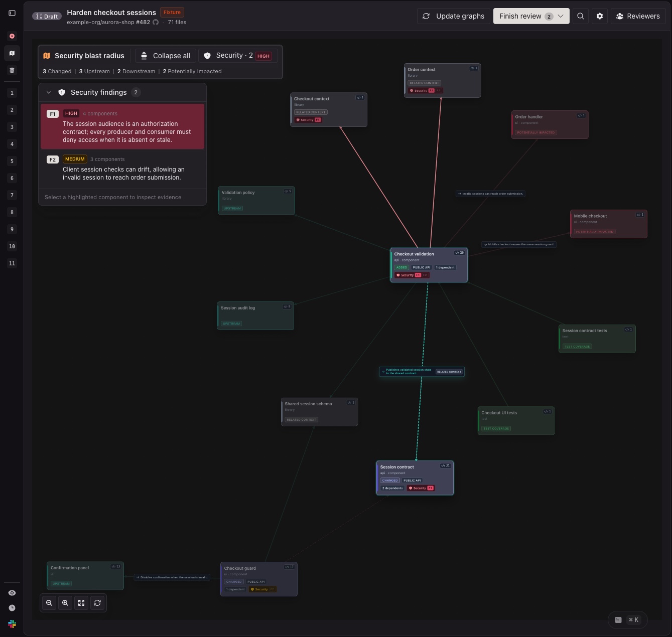Viewport: 672px width, 637px height.
Task: Click Collapse all button
Action: [x=166, y=56]
